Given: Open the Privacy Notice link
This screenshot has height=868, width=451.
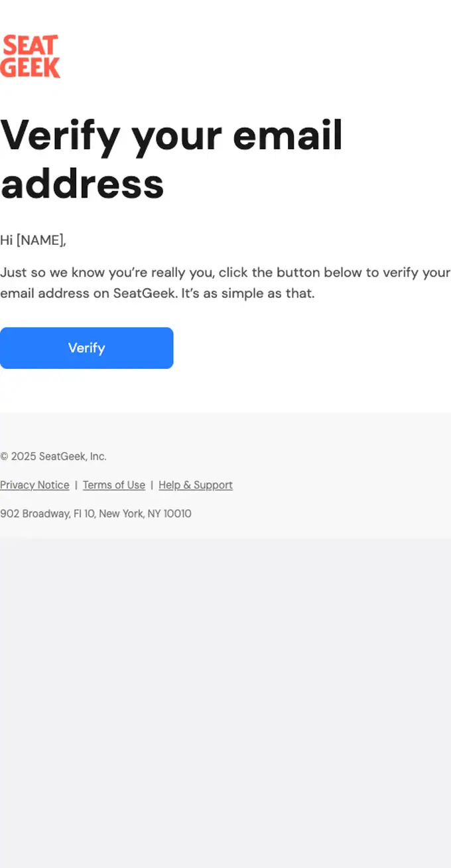Looking at the screenshot, I should tap(34, 485).
